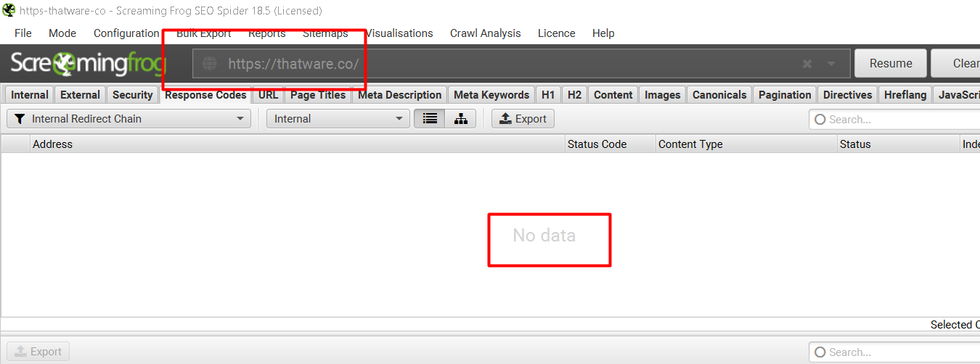
Task: Click the bottom panel Export button
Action: point(38,352)
